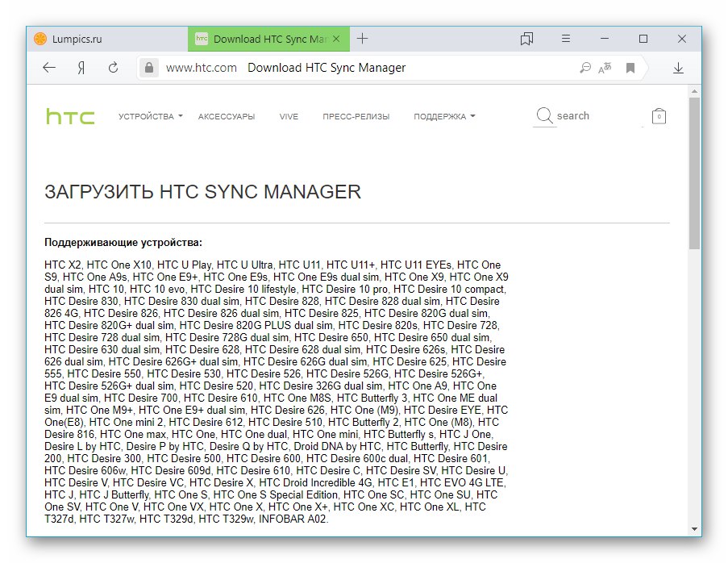Maximize the browser window
Screen dimensions: 728x563
point(643,39)
